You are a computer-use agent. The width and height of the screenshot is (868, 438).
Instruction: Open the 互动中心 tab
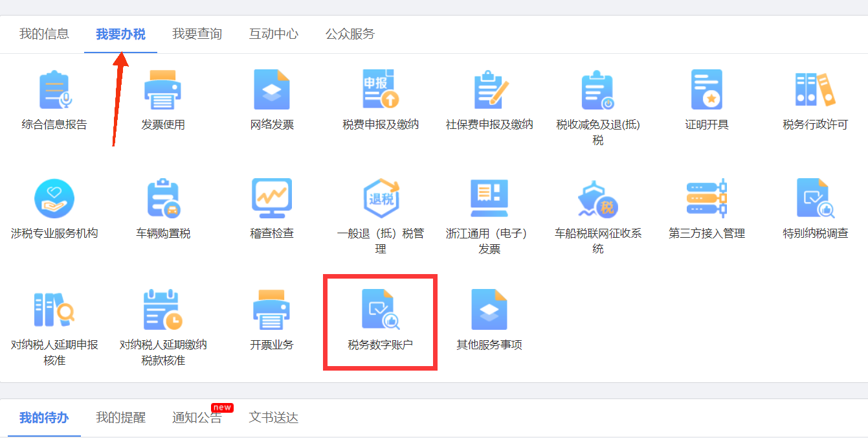point(274,34)
